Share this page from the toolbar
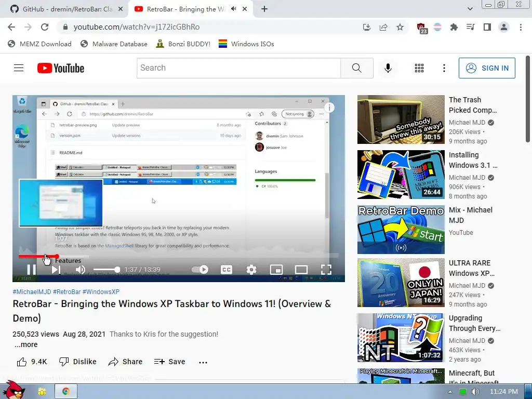This screenshot has height=399, width=532. (383, 27)
